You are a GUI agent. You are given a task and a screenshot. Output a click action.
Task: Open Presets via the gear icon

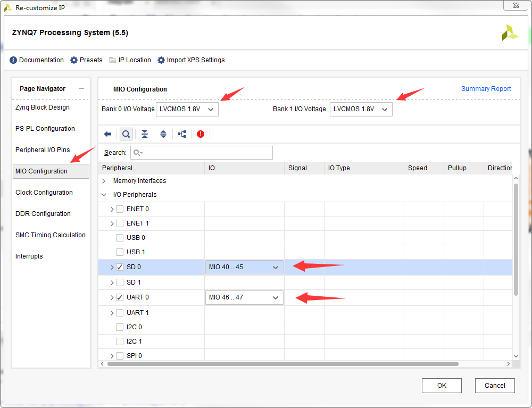(73, 60)
